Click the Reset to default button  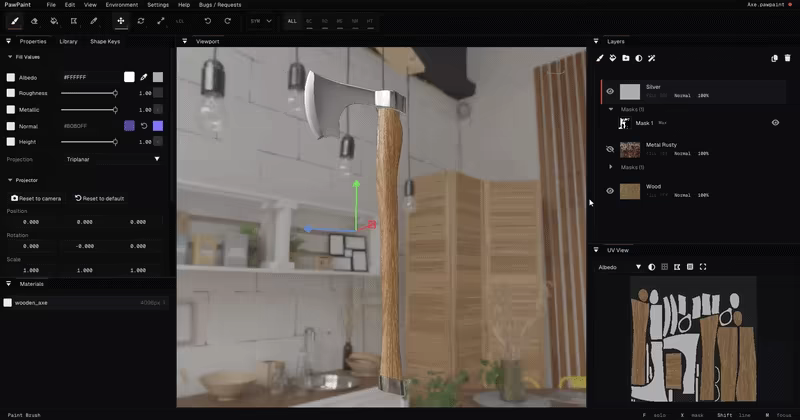coord(99,198)
